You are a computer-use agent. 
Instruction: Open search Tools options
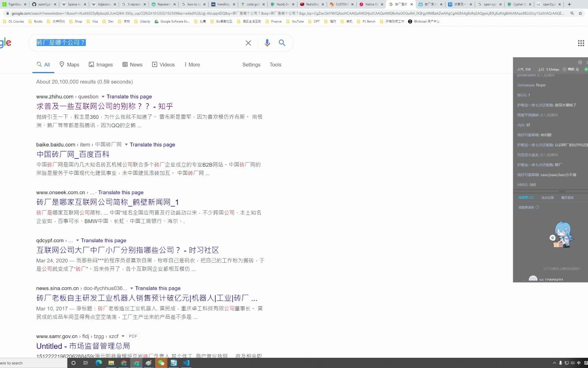tap(275, 65)
